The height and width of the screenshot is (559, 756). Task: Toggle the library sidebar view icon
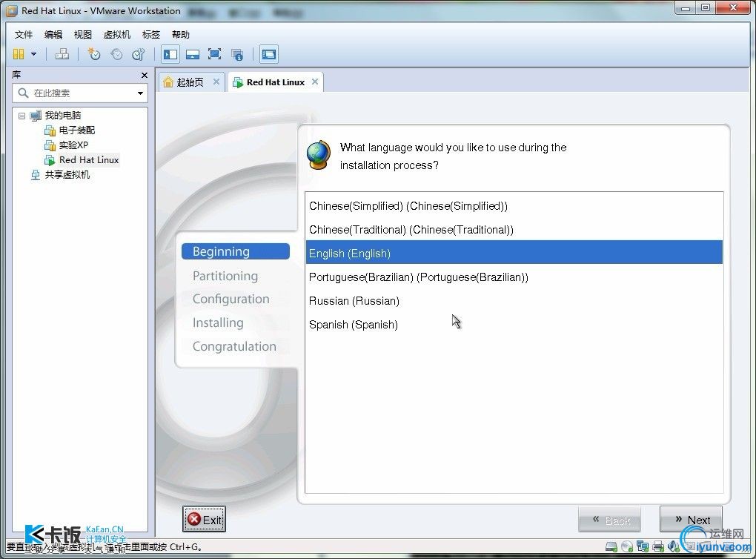170,54
